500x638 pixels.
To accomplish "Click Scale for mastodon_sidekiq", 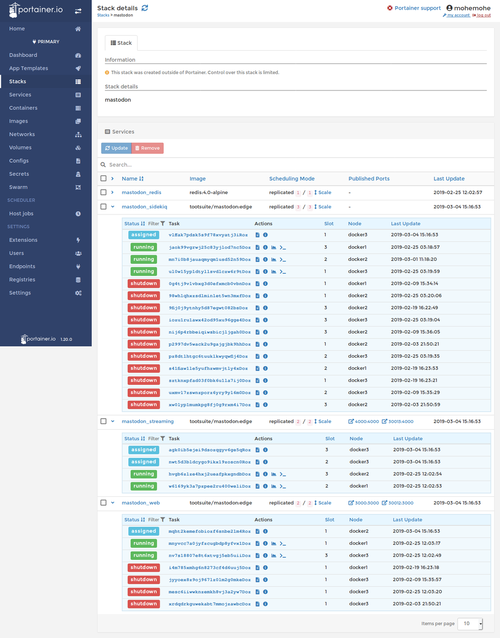I will 323,207.
